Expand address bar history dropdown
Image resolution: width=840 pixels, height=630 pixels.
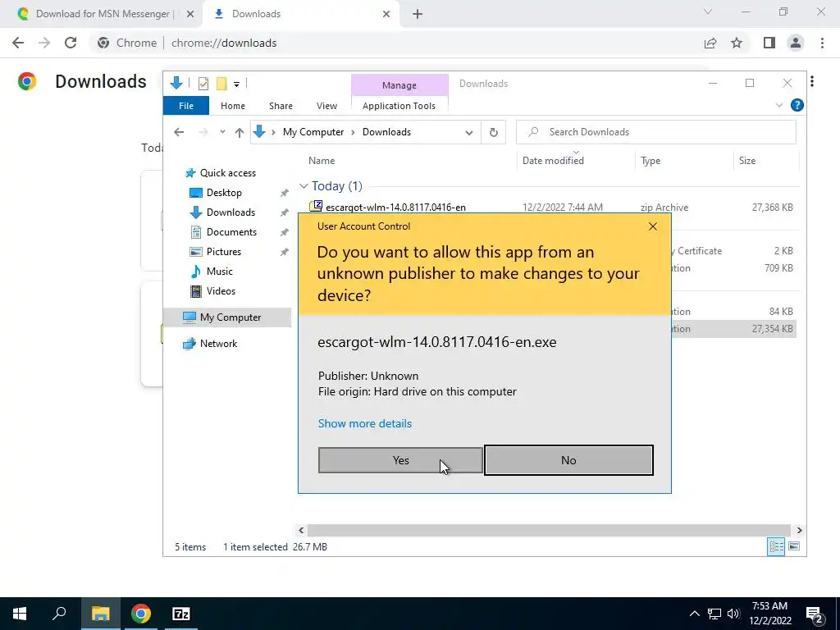click(468, 132)
